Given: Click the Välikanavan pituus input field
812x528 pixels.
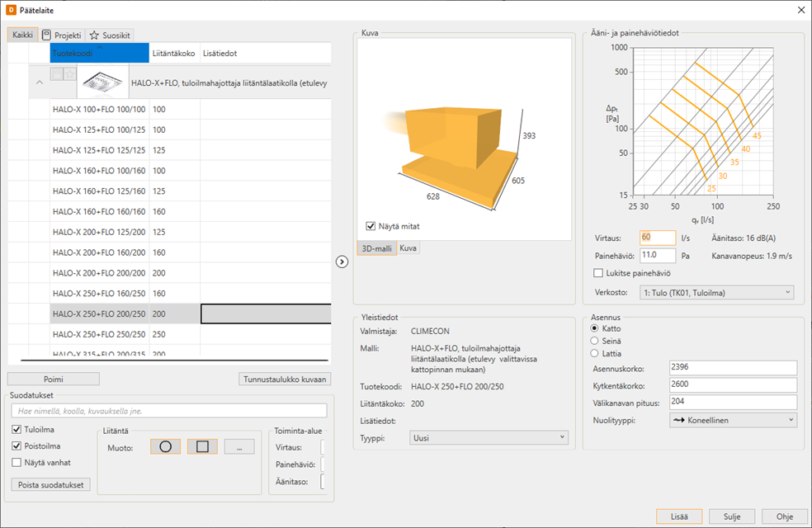Looking at the screenshot, I should coord(734,402).
